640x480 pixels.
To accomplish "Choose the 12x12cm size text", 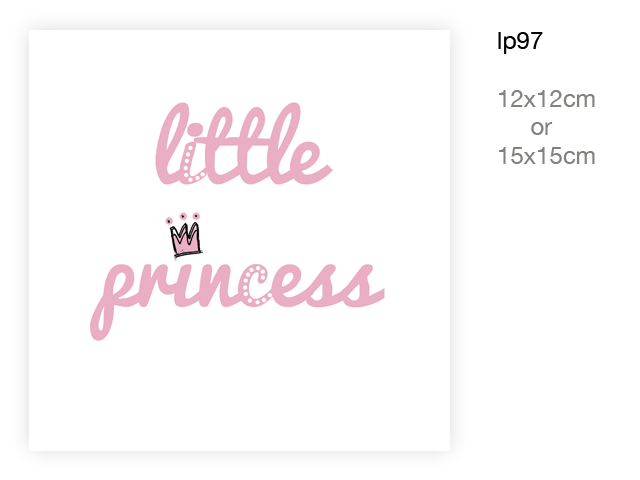I will pyautogui.click(x=547, y=99).
